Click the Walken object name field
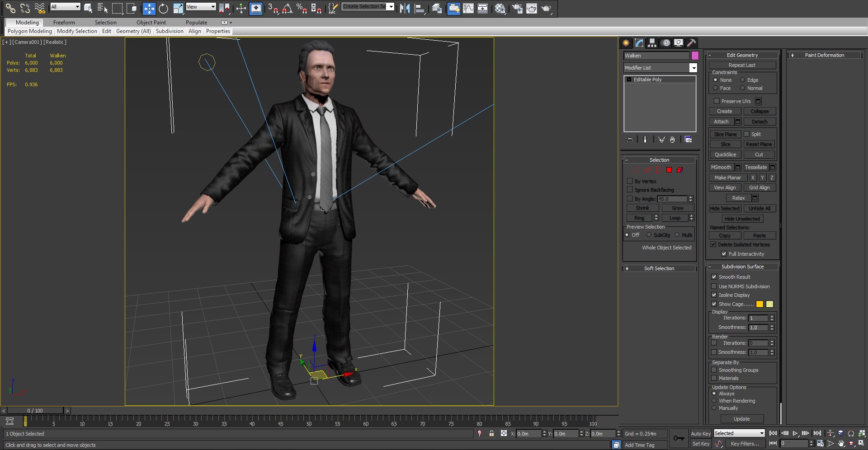Viewport: 868px width, 450px height. [656, 56]
